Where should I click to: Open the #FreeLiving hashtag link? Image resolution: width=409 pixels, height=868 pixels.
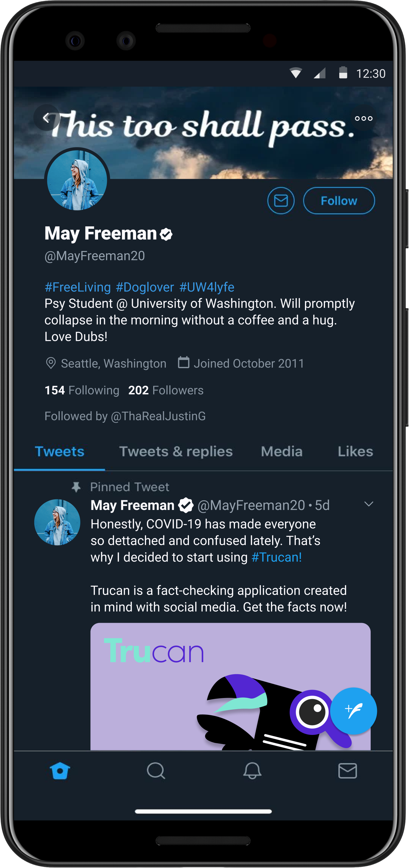[78, 287]
